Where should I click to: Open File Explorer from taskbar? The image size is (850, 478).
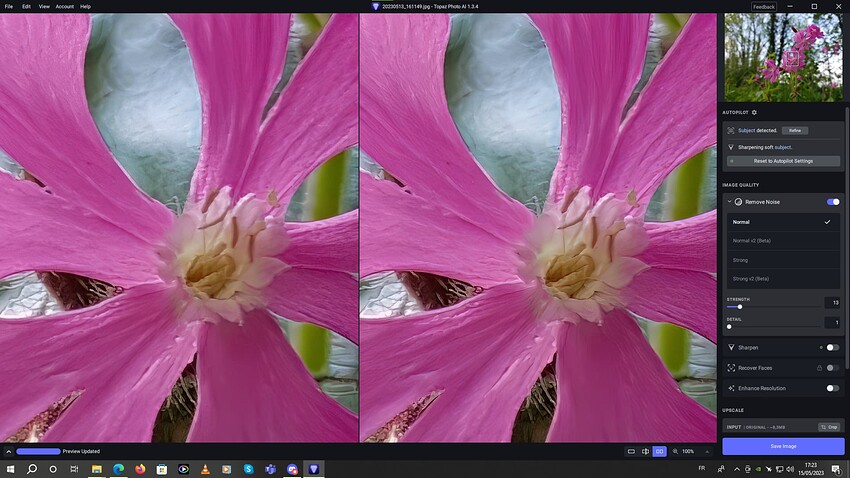pyautogui.click(x=96, y=469)
